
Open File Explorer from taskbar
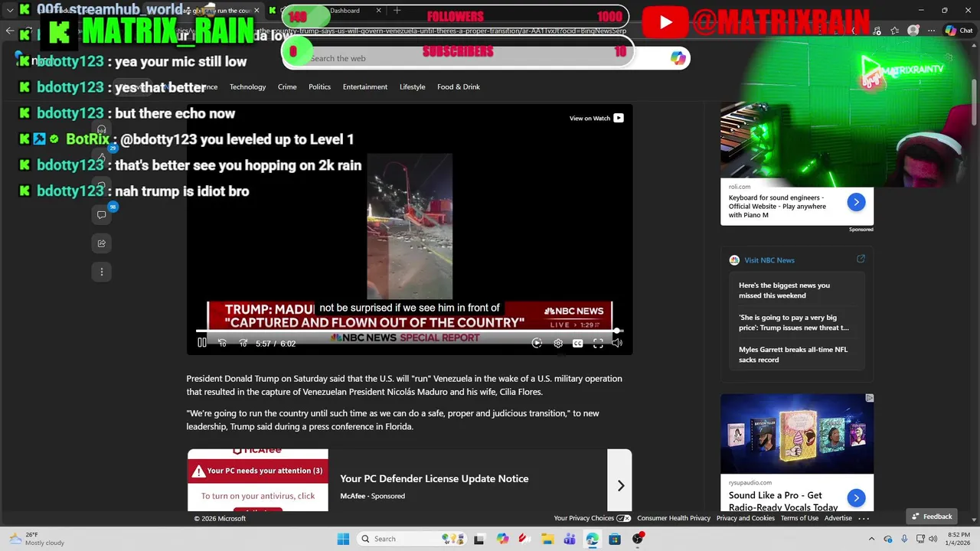click(547, 539)
